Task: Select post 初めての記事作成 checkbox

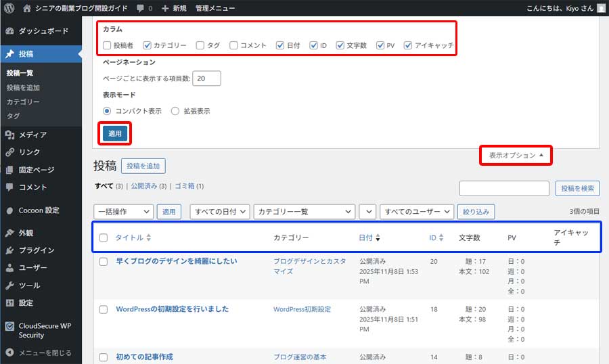Action: 104,357
